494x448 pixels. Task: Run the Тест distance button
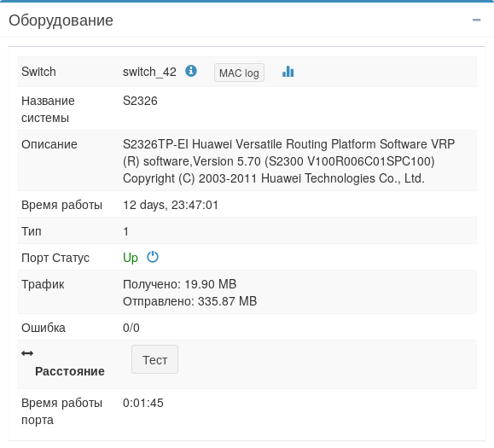tap(154, 359)
